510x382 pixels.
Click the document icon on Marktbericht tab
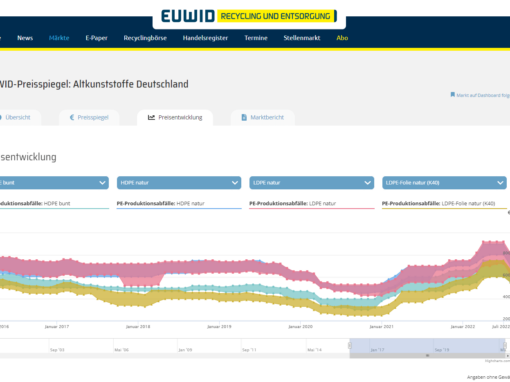coord(244,117)
